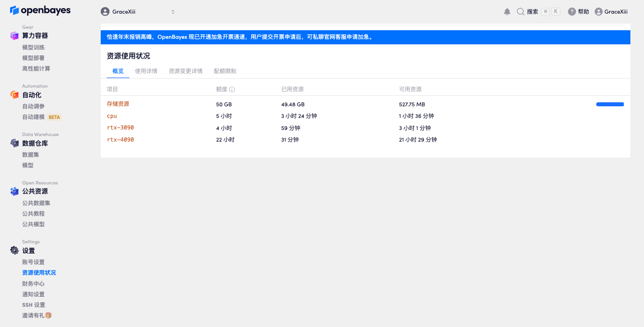Go to 财务中心 in the sidebar
This screenshot has width=644, height=327.
coord(33,284)
